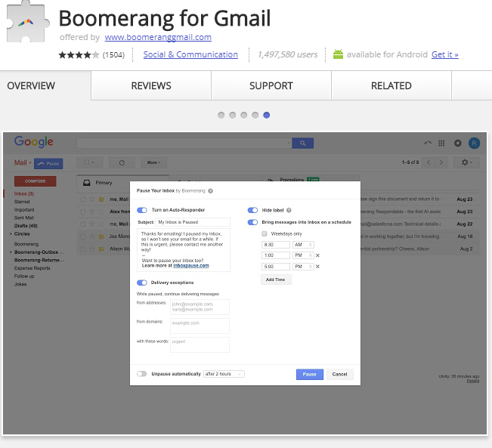Open the settings gear dropdown
Screen dimensions: 492x448
pos(466,162)
